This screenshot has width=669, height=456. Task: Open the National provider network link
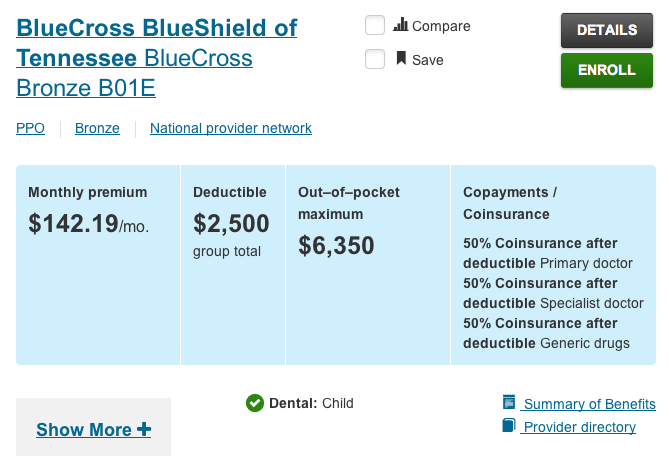pos(231,128)
